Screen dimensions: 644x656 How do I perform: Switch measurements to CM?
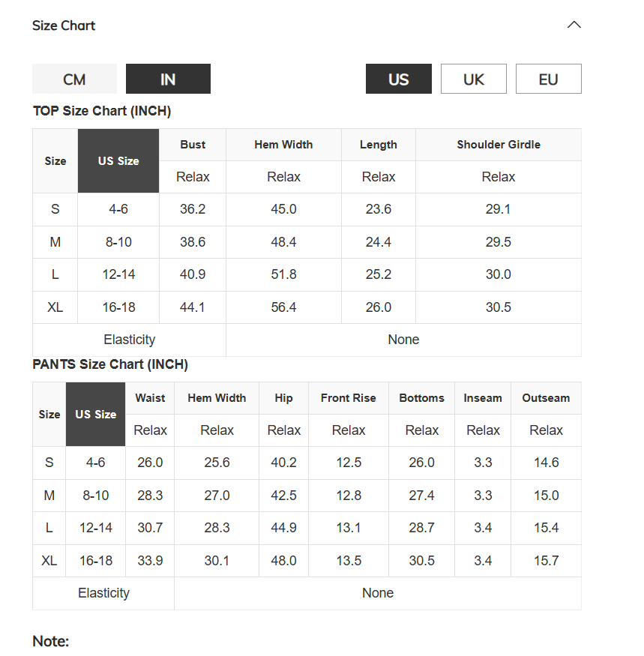point(74,79)
